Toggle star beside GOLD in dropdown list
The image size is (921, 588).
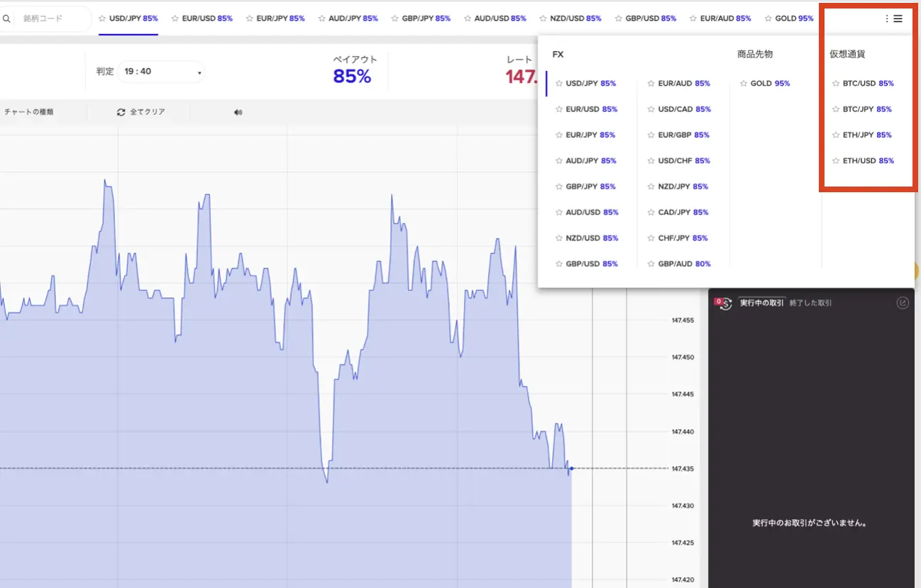click(744, 84)
